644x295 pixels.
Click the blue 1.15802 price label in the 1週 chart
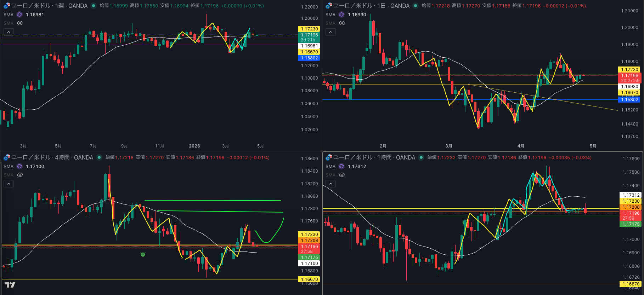click(x=309, y=58)
